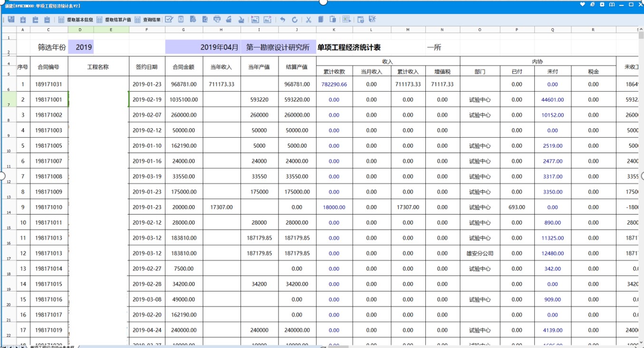Screen dimensions: 644x348
Task: Click the 17307.00 当年收入 cell
Action: [221, 207]
